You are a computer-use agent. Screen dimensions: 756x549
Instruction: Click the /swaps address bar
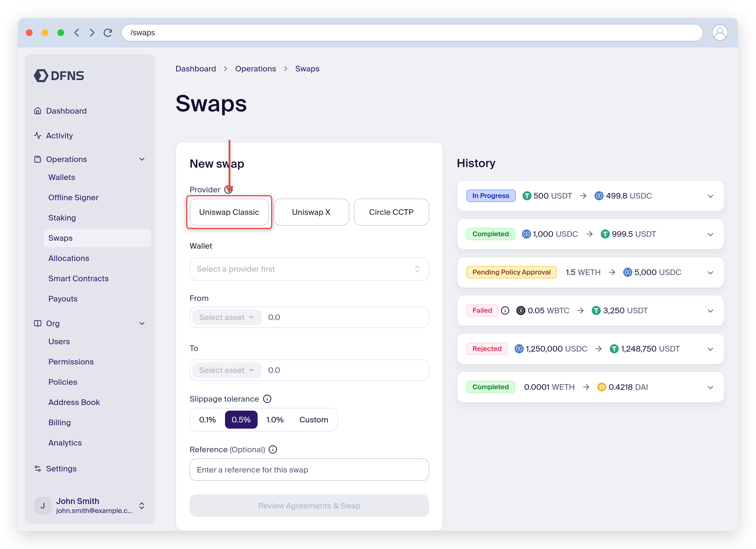[412, 33]
